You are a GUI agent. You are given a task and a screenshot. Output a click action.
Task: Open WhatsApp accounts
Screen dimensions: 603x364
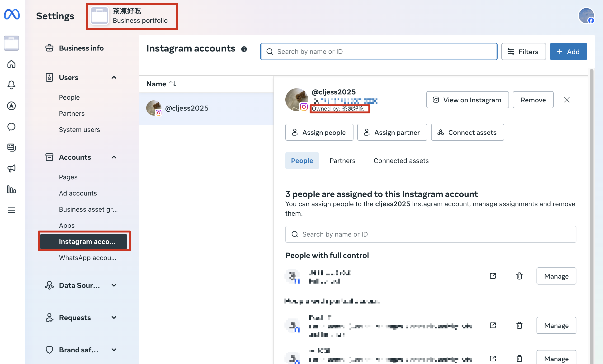pyautogui.click(x=88, y=258)
